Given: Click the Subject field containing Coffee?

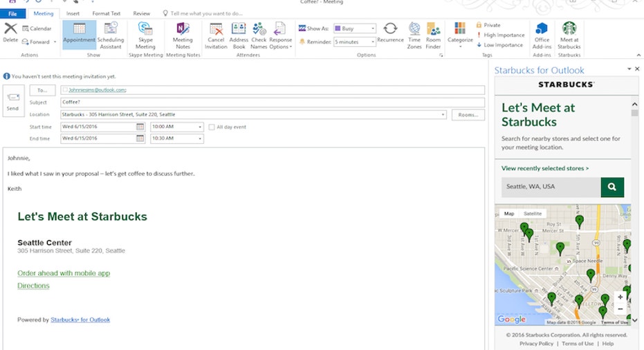Looking at the screenshot, I should coord(273,102).
